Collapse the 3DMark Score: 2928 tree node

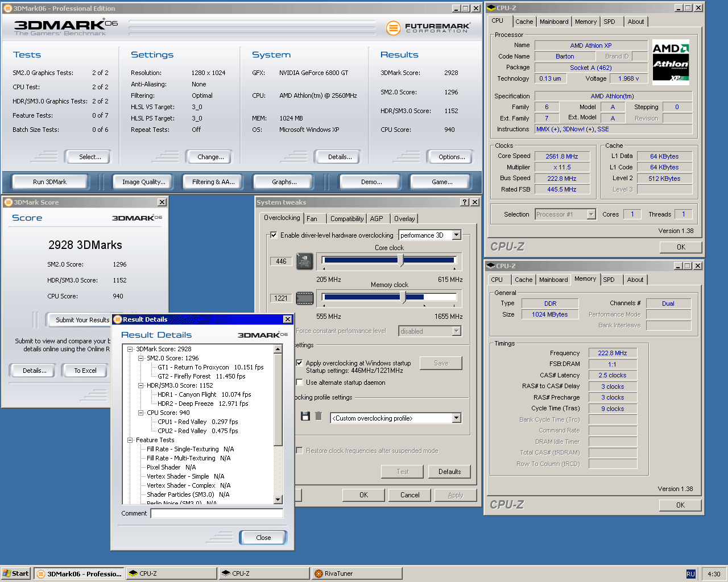[130, 349]
